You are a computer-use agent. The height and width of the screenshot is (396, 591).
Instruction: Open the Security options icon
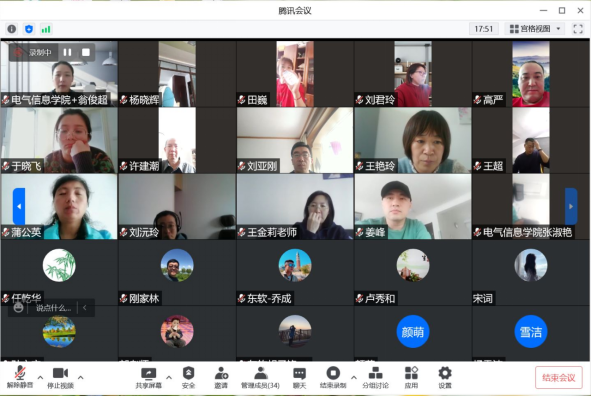(x=188, y=378)
